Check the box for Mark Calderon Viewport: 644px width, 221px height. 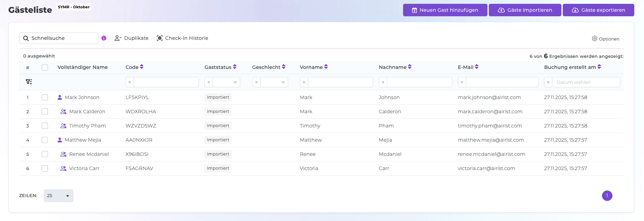[x=45, y=112]
